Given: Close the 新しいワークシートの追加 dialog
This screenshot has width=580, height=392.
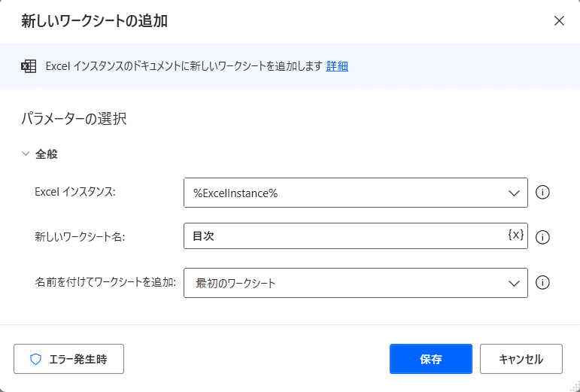Looking at the screenshot, I should 559,21.
